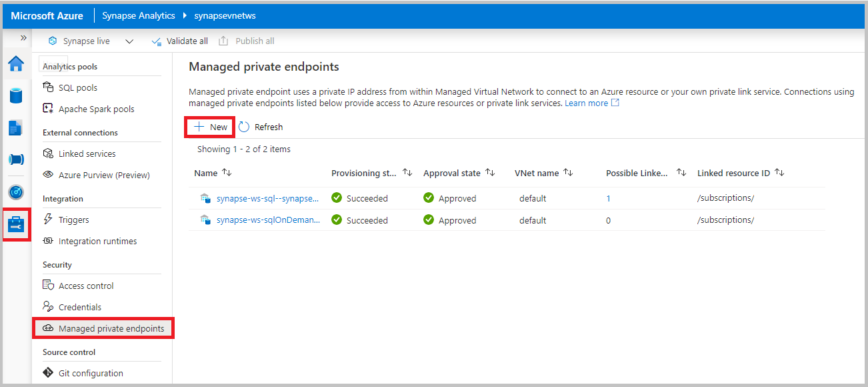The height and width of the screenshot is (387, 868).
Task: Open the Manage hub toolbox icon
Action: 16,225
